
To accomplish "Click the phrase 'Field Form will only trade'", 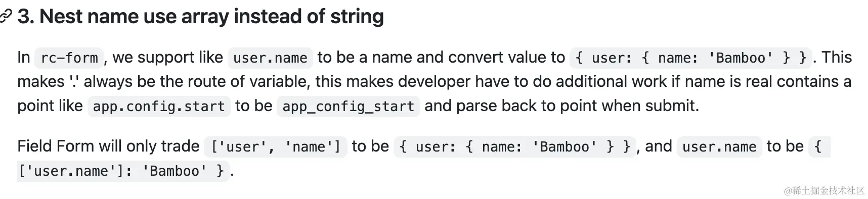I will pyautogui.click(x=108, y=146).
